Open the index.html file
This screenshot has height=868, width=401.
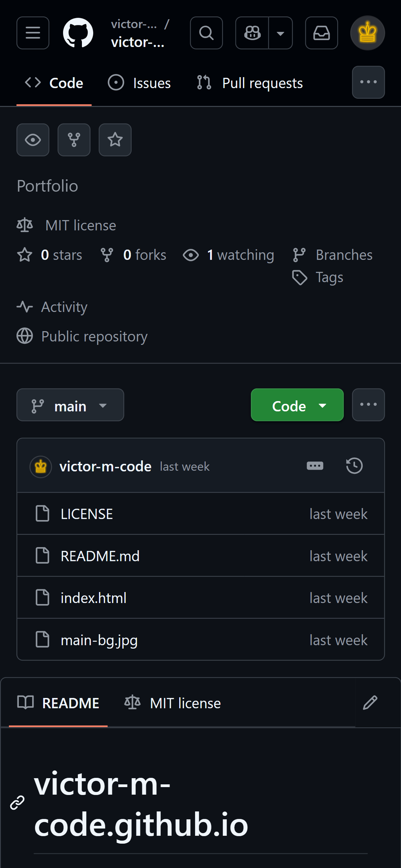click(94, 598)
